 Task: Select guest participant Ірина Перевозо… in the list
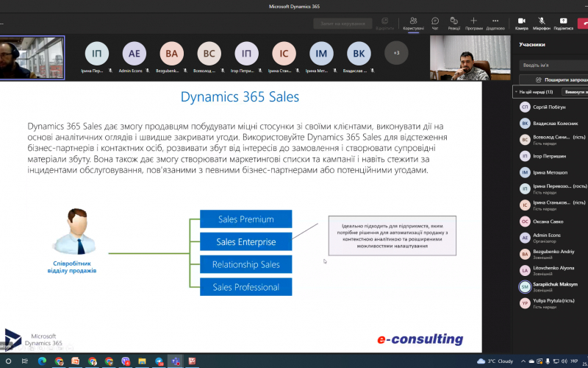(553, 188)
